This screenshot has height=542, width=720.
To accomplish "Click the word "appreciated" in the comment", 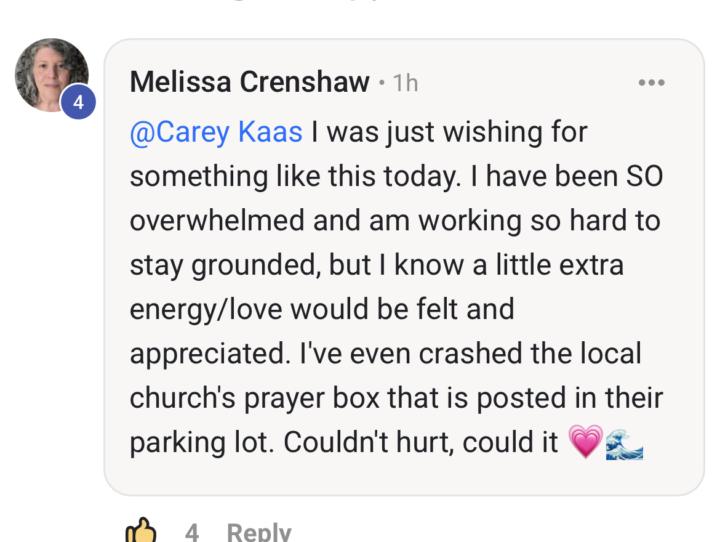I will [x=210, y=355].
